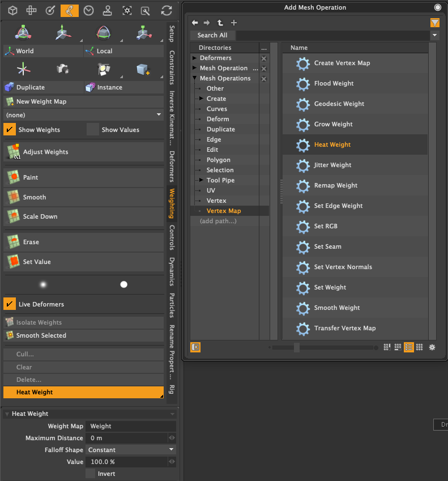Open the Dynamics vertical tab
The width and height of the screenshot is (448, 481).
[172, 271]
